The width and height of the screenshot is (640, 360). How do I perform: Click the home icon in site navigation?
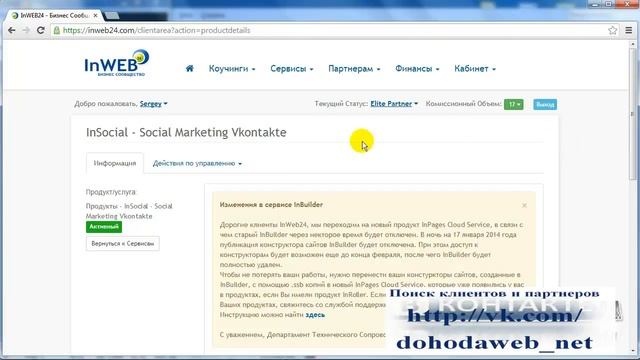tap(189, 69)
